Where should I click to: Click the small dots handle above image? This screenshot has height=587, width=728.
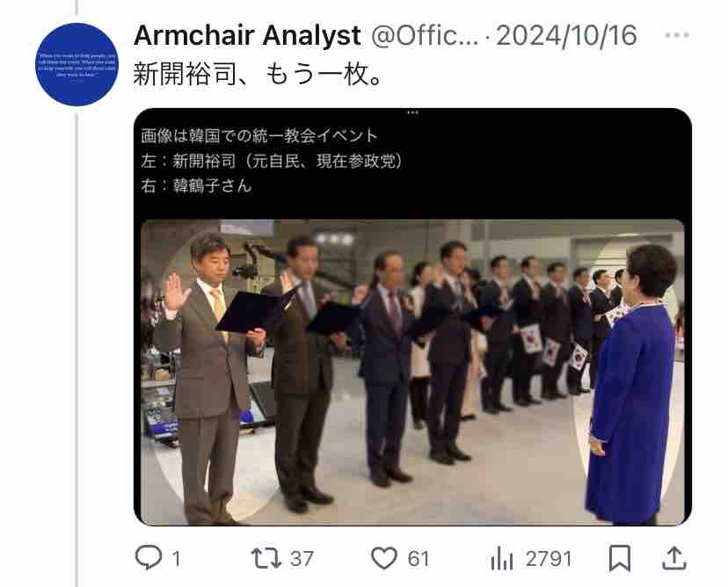point(412,112)
